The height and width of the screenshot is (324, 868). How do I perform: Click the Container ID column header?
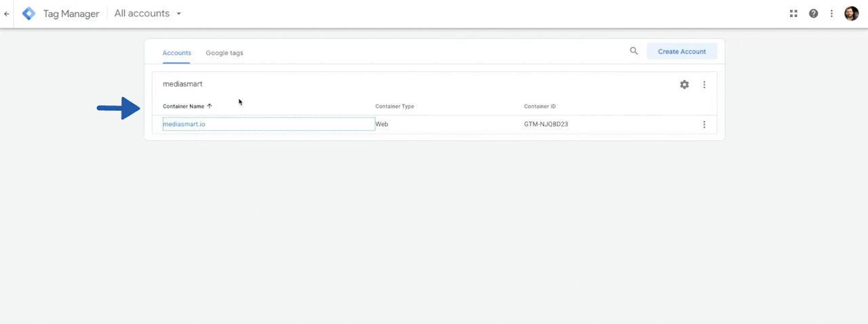pos(540,106)
